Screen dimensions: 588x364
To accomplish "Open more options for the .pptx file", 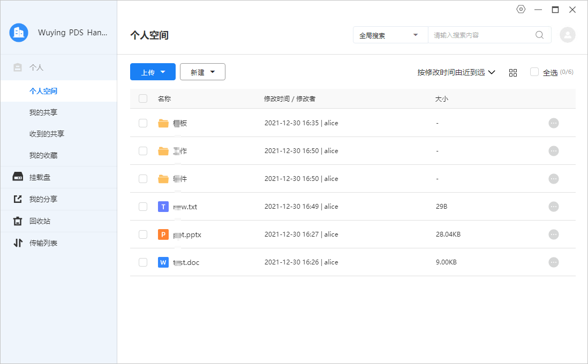I will [x=554, y=234].
